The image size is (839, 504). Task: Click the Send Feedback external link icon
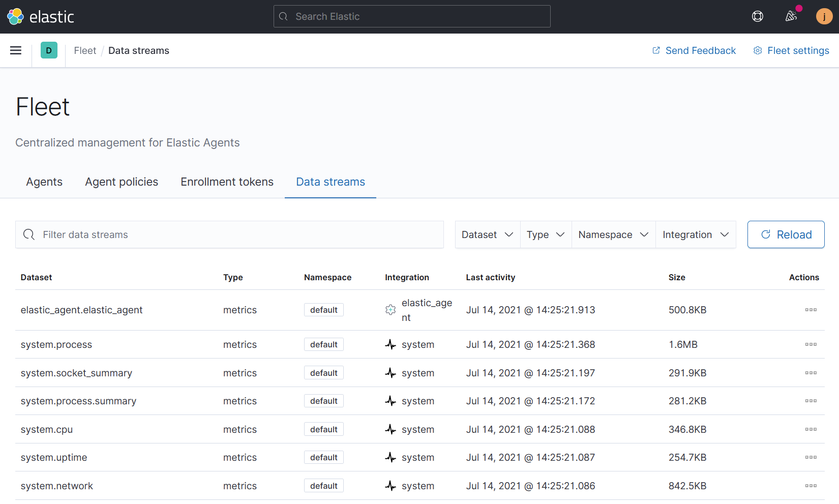(656, 50)
